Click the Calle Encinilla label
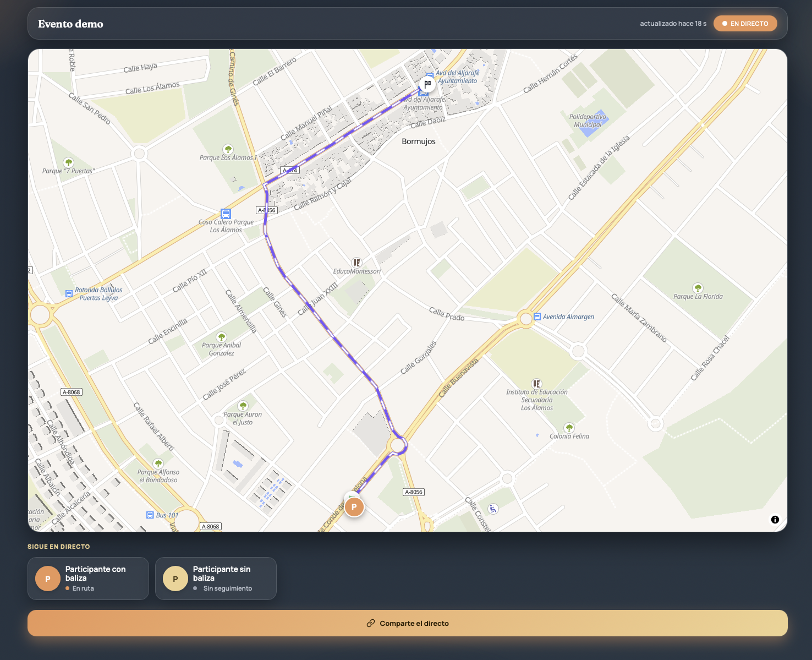The width and height of the screenshot is (812, 660). tap(168, 331)
